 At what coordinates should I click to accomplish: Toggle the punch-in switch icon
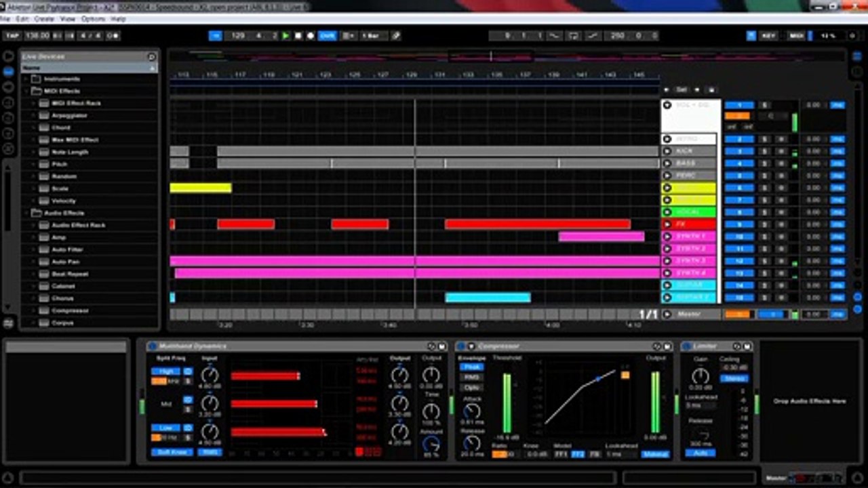pyautogui.click(x=555, y=36)
